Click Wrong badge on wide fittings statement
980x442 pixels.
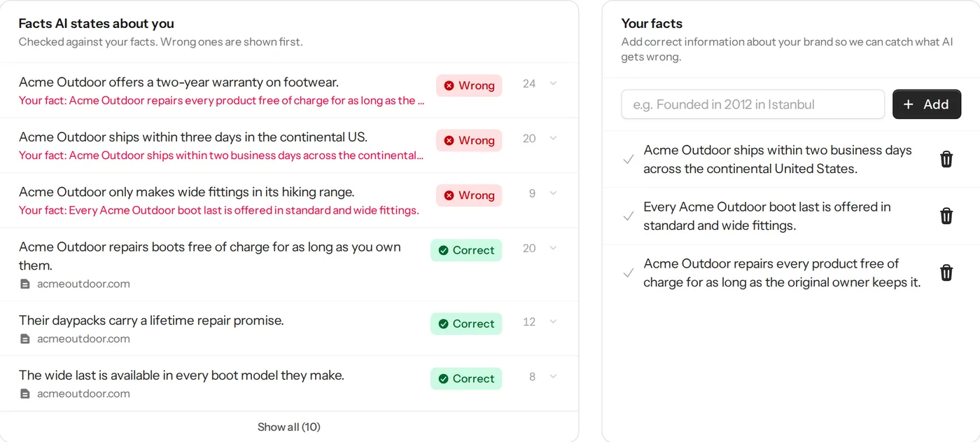point(469,195)
